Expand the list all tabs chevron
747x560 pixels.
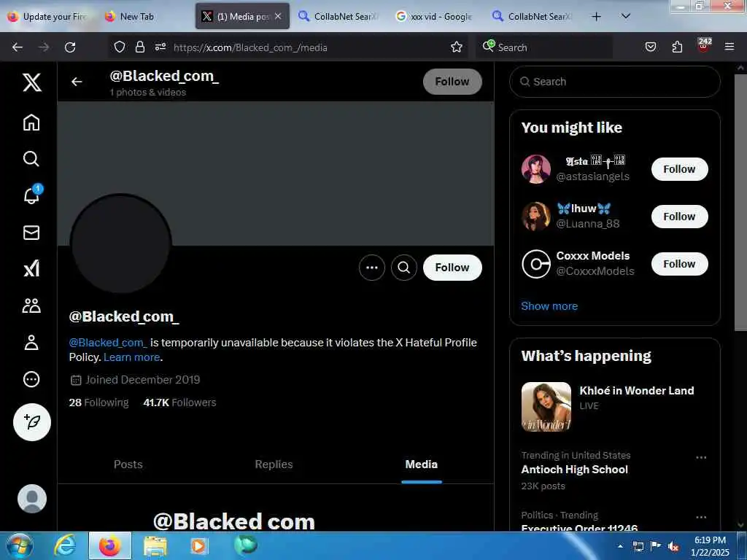pyautogui.click(x=626, y=16)
